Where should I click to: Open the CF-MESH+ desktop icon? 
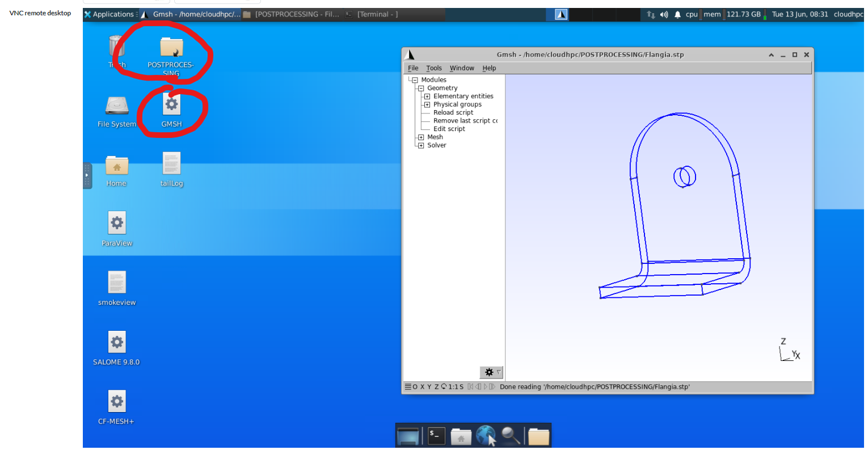117,402
